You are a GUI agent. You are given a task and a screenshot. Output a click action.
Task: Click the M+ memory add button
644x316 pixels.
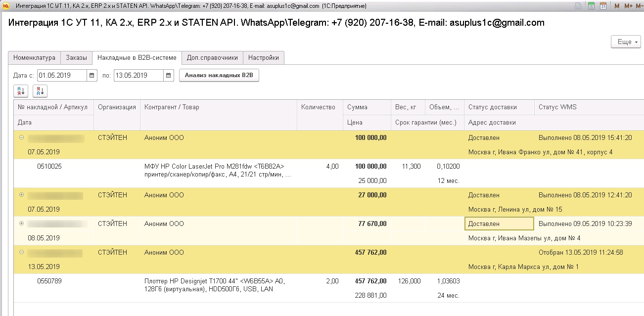[628, 6]
